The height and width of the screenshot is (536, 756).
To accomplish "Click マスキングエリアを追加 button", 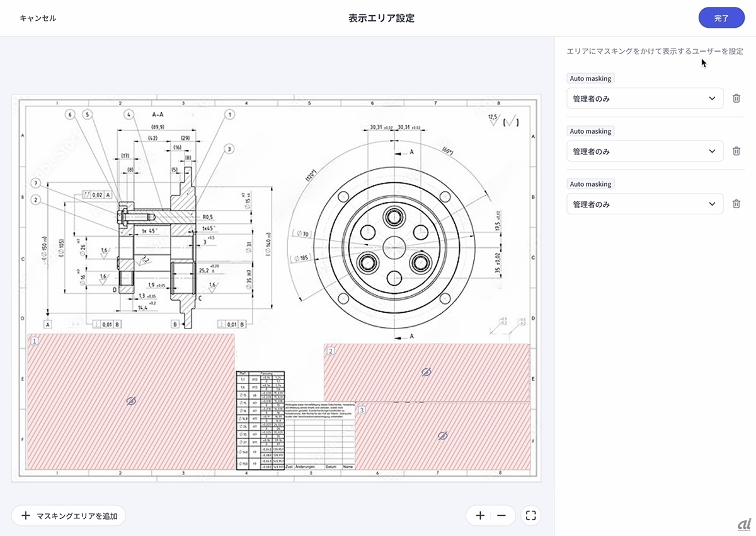I will (x=69, y=515).
